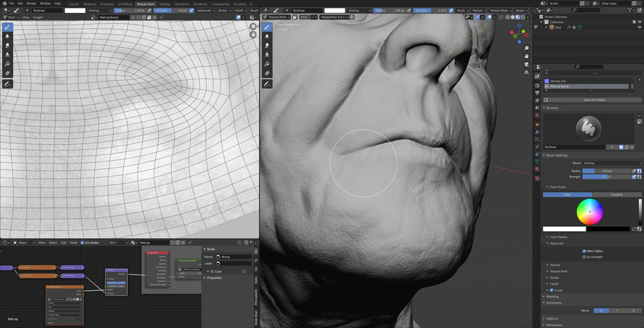Expand the Masking panel
Screen dimensions: 644x328
click(552, 297)
